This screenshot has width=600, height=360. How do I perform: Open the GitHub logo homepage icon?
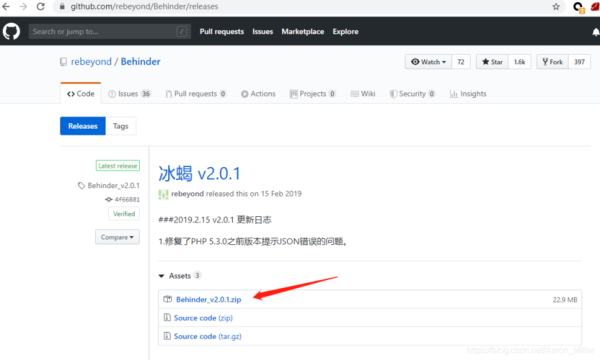pyautogui.click(x=11, y=31)
